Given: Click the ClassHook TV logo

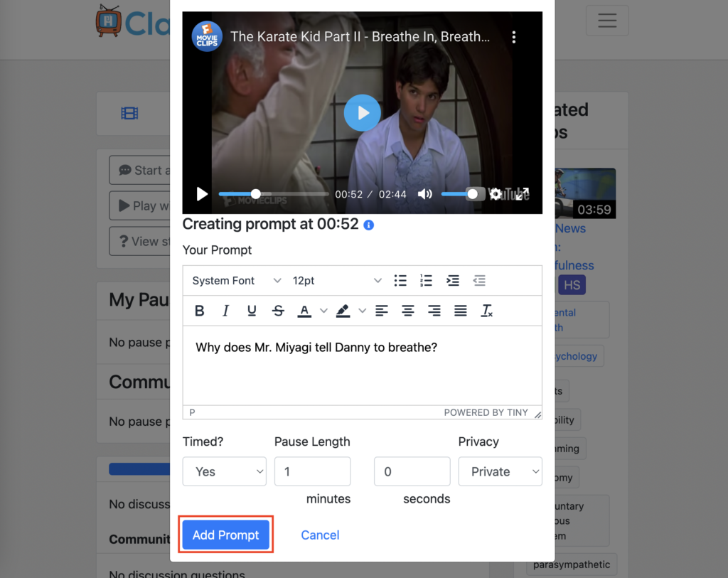Looking at the screenshot, I should click(132, 21).
